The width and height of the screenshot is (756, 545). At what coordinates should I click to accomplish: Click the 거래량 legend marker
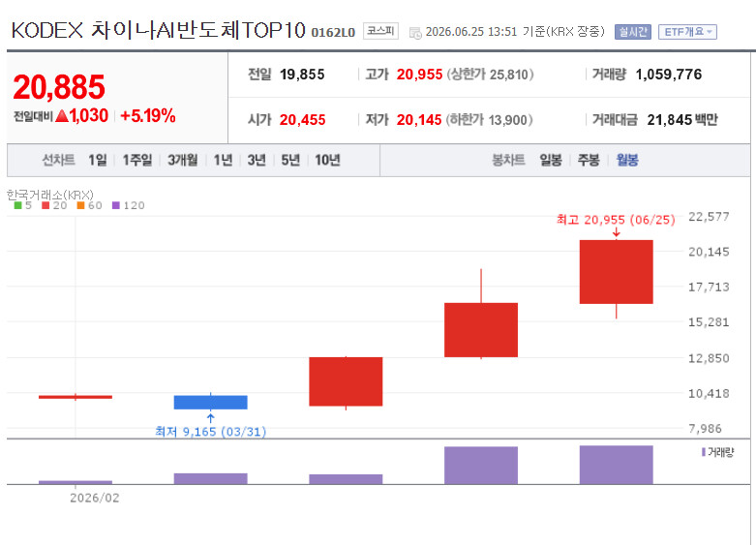704,452
